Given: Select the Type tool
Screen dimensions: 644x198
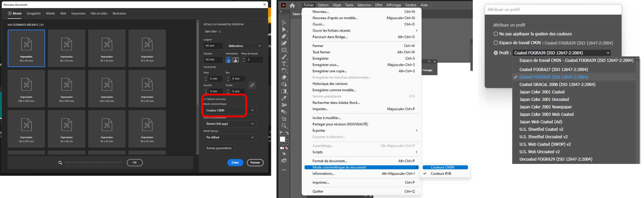Looking at the screenshot, I should click(284, 64).
